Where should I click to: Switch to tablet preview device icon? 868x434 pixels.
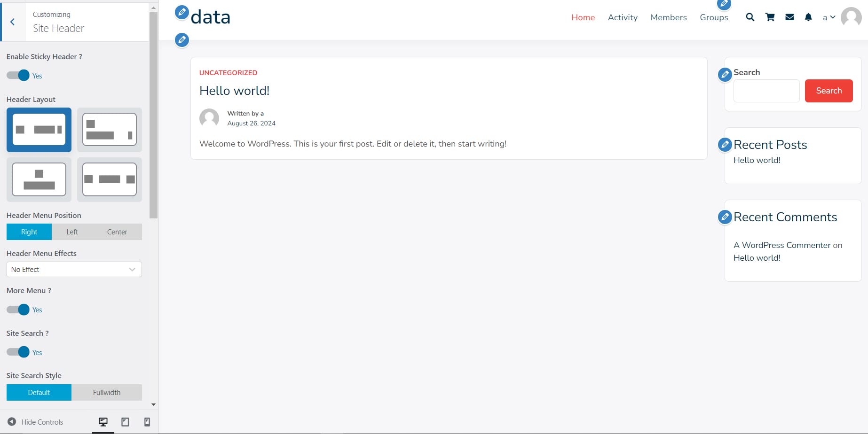pos(125,422)
